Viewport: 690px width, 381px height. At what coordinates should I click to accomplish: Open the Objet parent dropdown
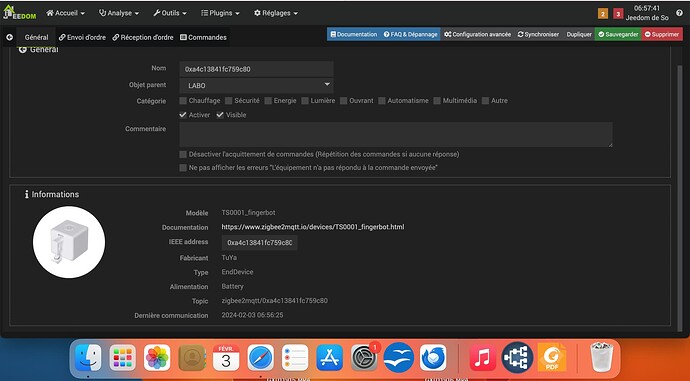(x=256, y=85)
